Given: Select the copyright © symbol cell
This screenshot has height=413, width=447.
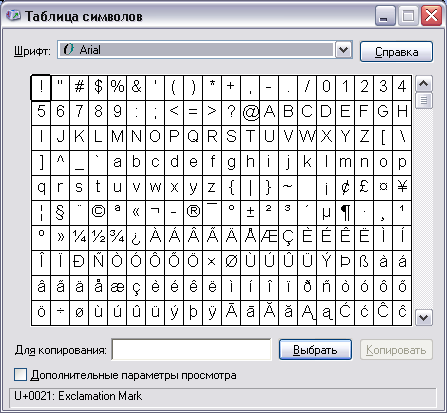Looking at the screenshot, I should pyautogui.click(x=98, y=213).
